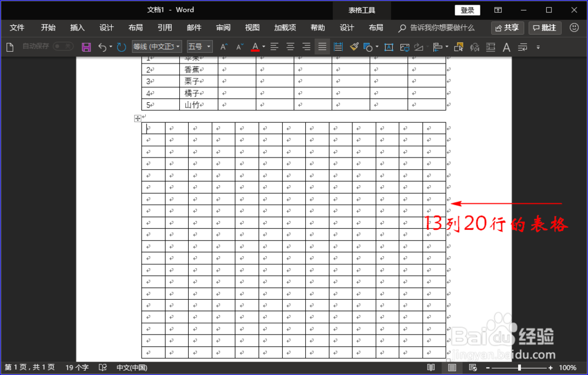This screenshot has height=375, width=588.
Task: Expand the font color dropdown arrow
Action: click(x=263, y=47)
